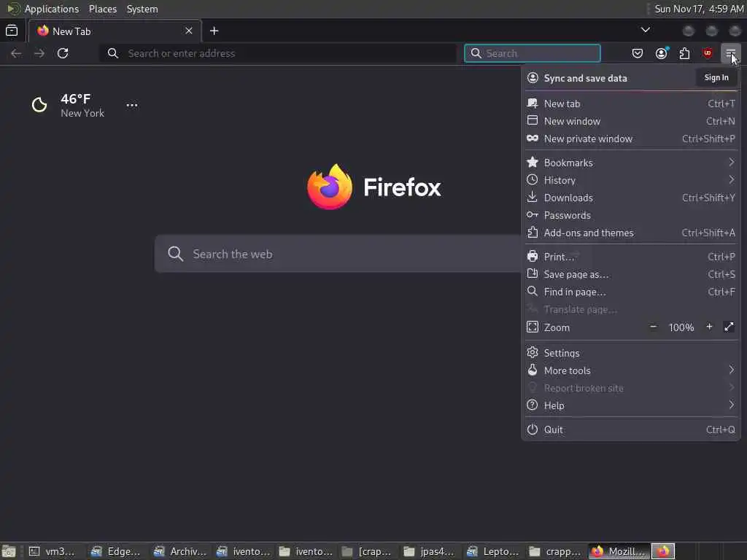Open the System menu in top panel
The width and height of the screenshot is (747, 560).
[x=142, y=9]
